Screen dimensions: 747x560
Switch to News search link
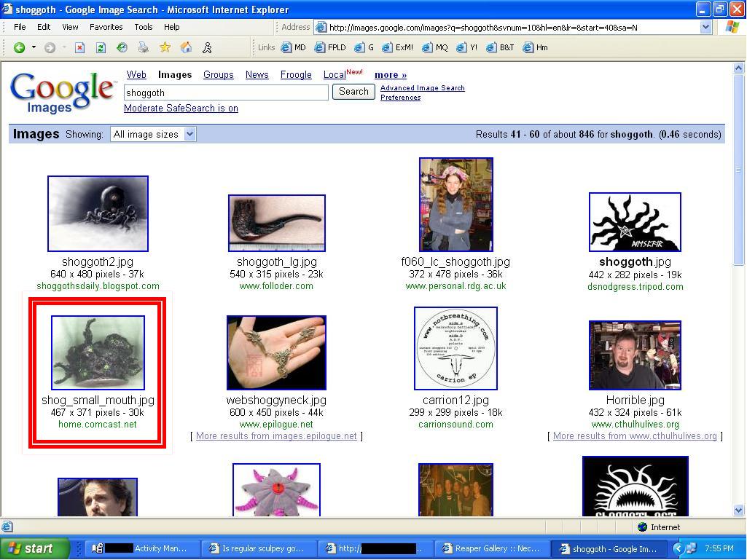click(x=257, y=75)
